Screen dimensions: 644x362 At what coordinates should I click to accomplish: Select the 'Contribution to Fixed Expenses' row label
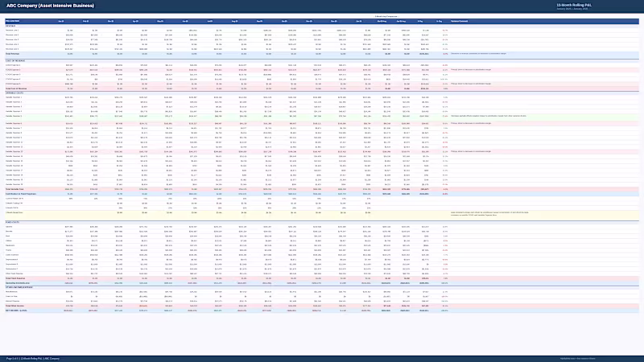21,194
